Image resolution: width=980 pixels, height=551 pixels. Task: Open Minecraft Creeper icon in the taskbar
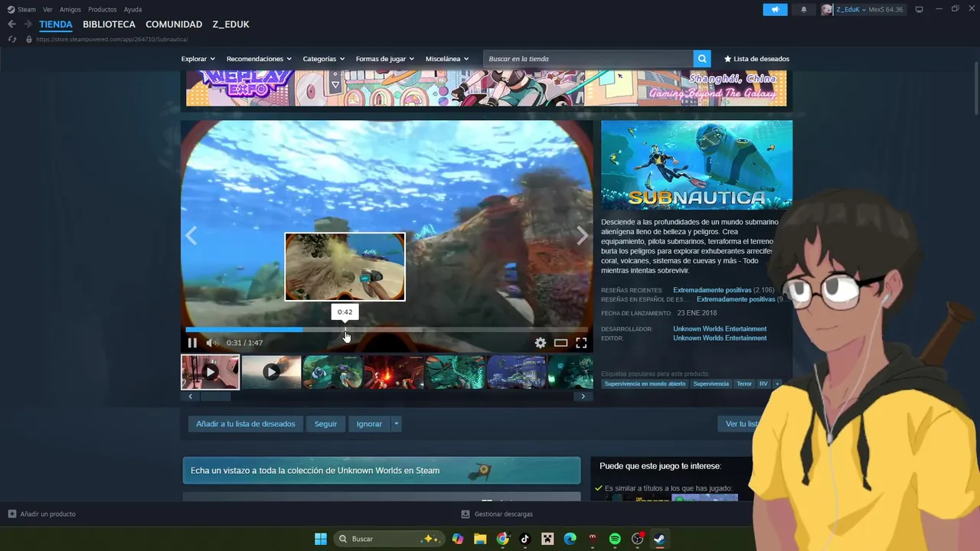click(547, 539)
